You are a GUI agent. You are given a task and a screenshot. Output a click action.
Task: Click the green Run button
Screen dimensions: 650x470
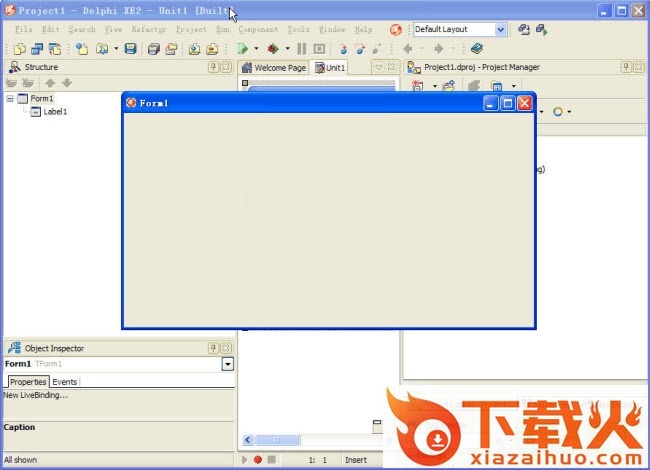click(x=243, y=49)
